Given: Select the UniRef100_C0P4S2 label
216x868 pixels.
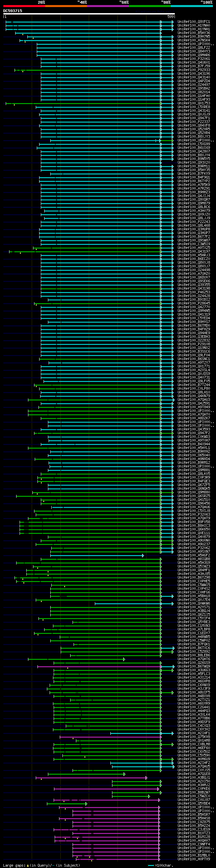Looking at the screenshot, I should tap(194, 589).
